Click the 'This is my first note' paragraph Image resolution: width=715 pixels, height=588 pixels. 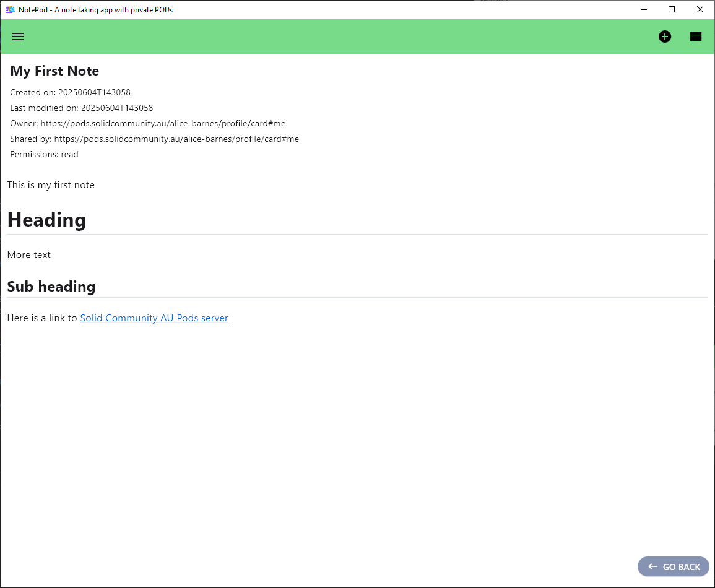(51, 185)
